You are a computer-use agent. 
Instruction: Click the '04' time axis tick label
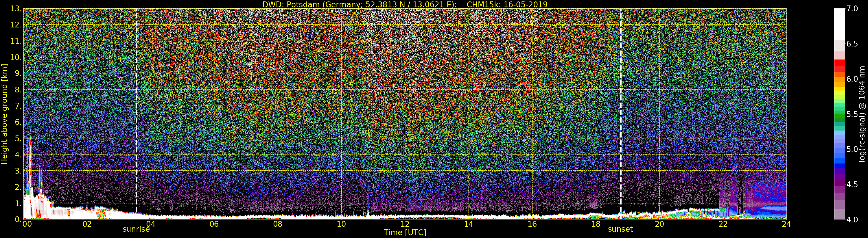pos(151,224)
